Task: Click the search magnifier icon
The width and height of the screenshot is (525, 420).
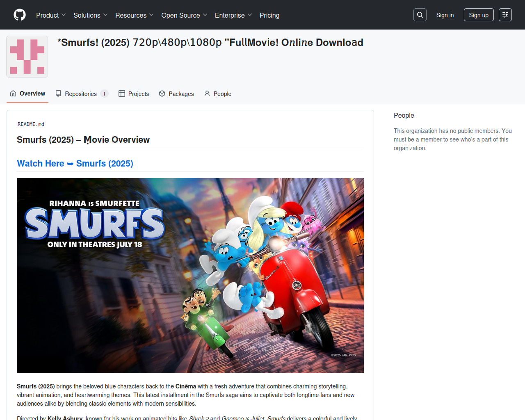Action: pos(420,15)
